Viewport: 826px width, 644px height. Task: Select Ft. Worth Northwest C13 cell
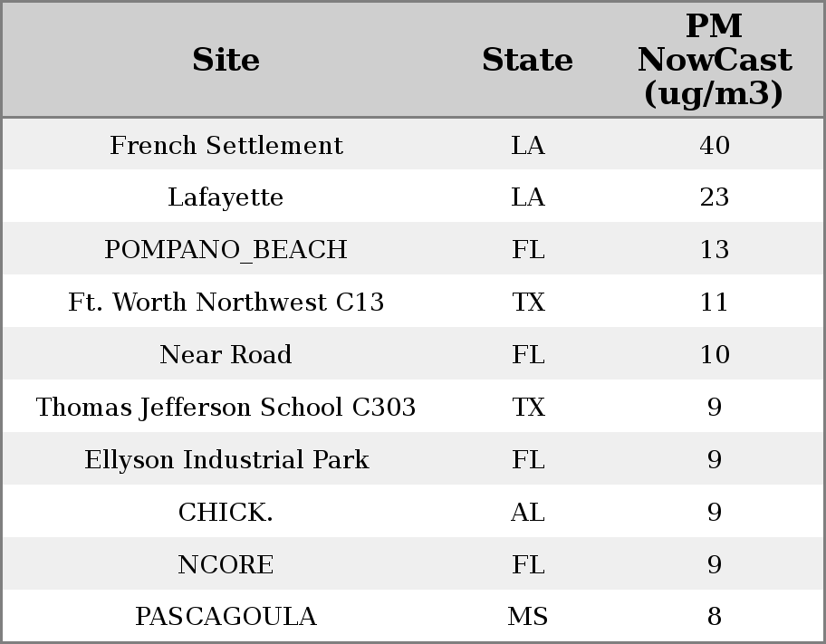pyautogui.click(x=226, y=303)
